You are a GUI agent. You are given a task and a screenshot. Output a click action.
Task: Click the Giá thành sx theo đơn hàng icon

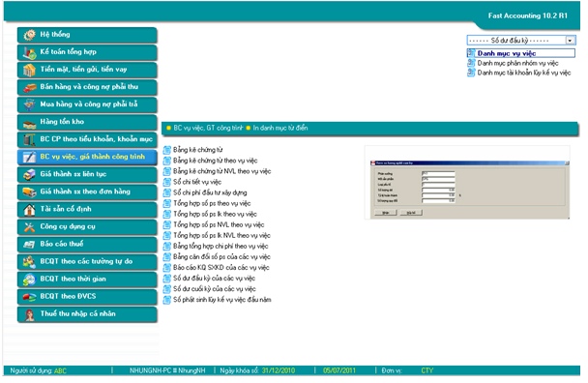point(29,192)
